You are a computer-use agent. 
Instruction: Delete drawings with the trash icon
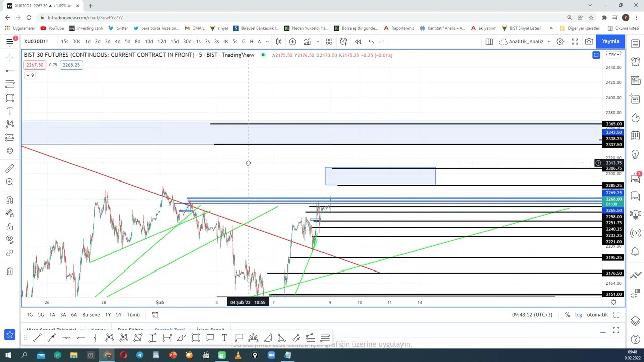click(x=10, y=271)
